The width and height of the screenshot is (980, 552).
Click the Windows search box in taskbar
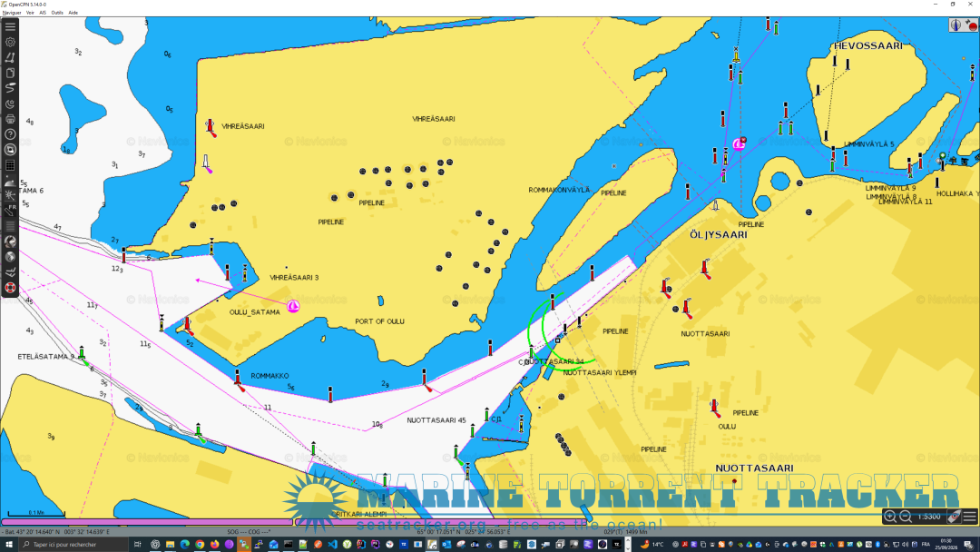(x=73, y=545)
